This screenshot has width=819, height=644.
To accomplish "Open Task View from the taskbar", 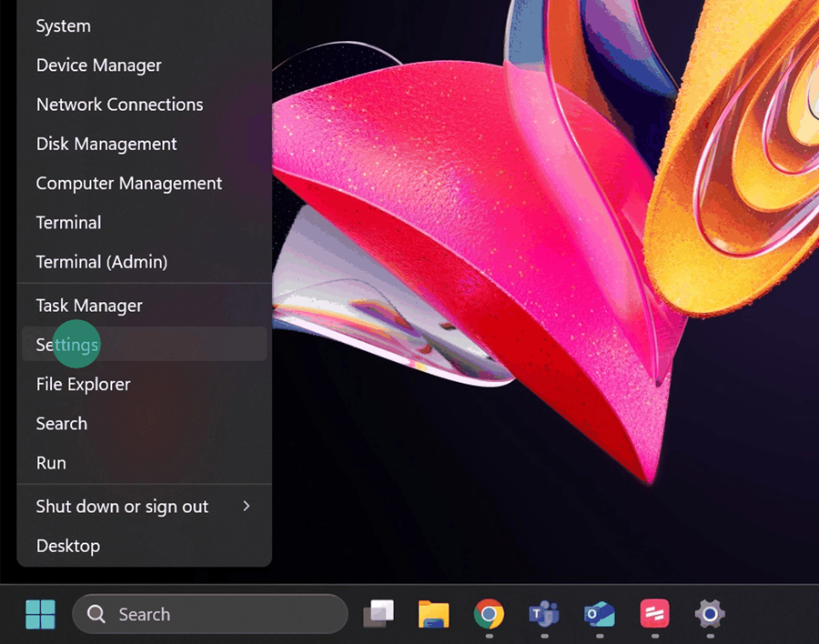I will (x=379, y=615).
